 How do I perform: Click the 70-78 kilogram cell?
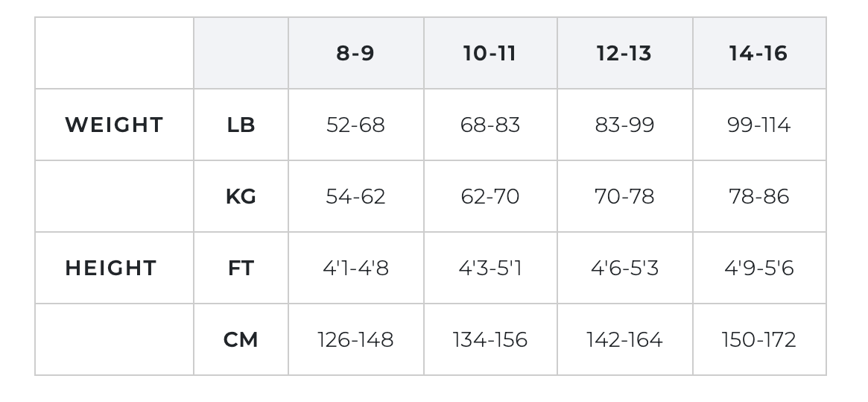624,197
